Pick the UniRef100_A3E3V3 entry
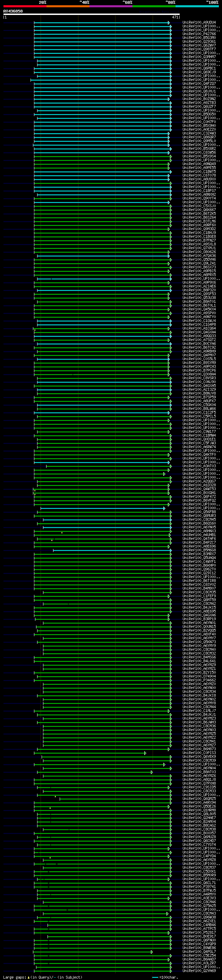The width and height of the screenshot is (222, 980). click(199, 898)
